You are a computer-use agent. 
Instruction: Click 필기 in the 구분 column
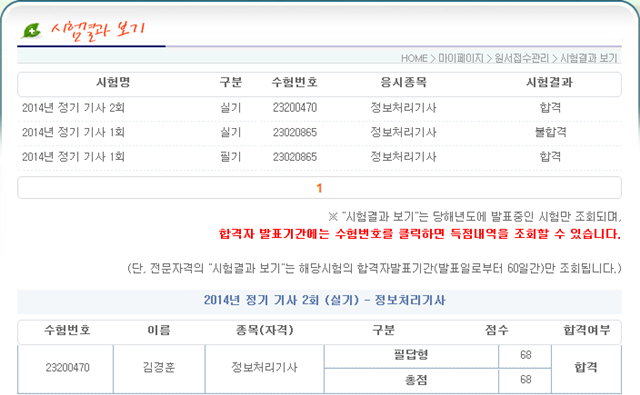pyautogui.click(x=231, y=157)
